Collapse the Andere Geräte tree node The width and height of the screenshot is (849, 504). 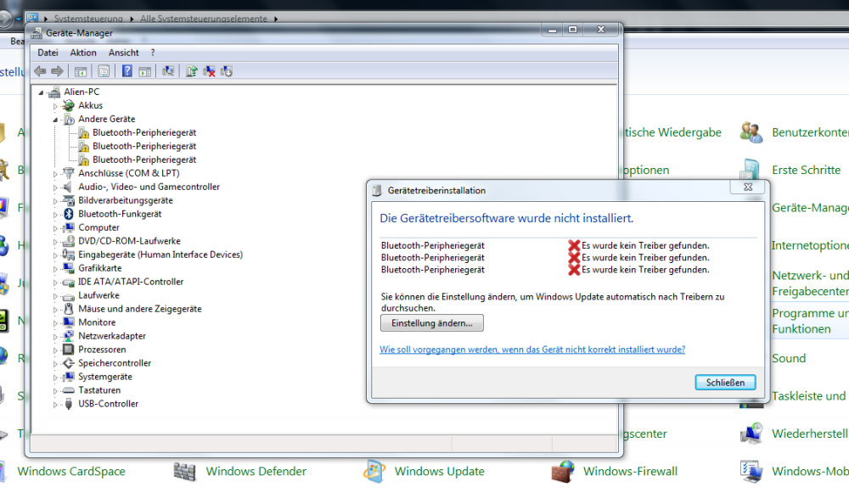click(x=56, y=120)
